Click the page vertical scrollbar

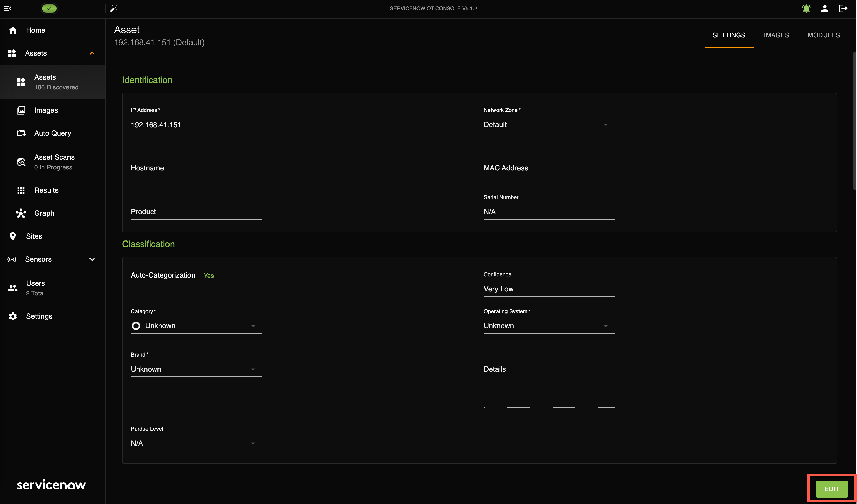(x=854, y=121)
